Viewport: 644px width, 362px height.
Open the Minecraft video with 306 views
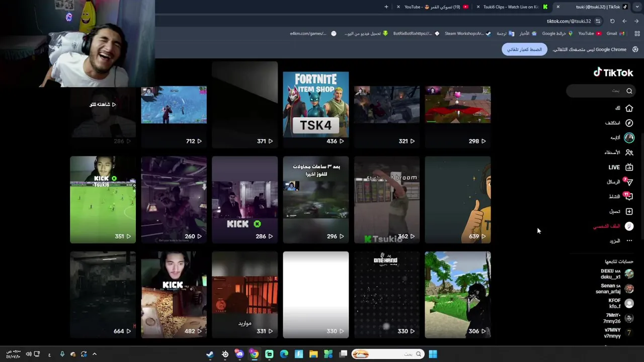[457, 295]
